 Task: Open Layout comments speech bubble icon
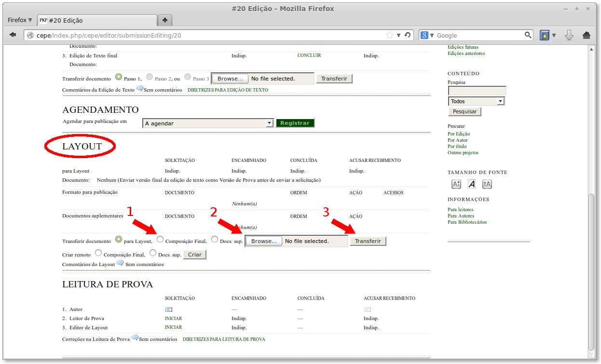(120, 264)
